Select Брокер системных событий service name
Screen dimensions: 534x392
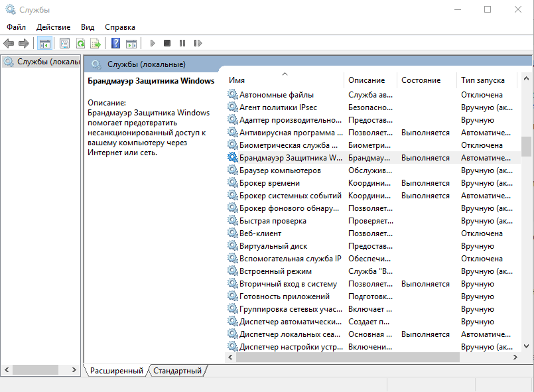(290, 196)
